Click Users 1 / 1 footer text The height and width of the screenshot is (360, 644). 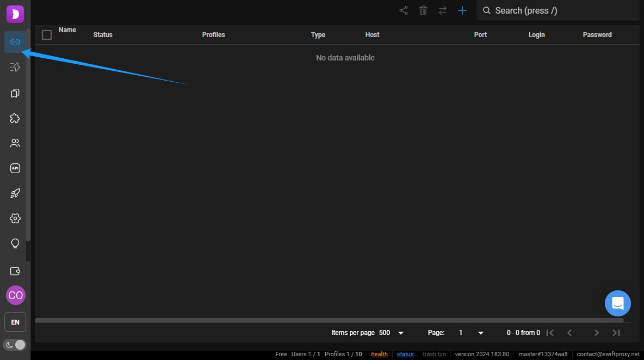click(306, 354)
